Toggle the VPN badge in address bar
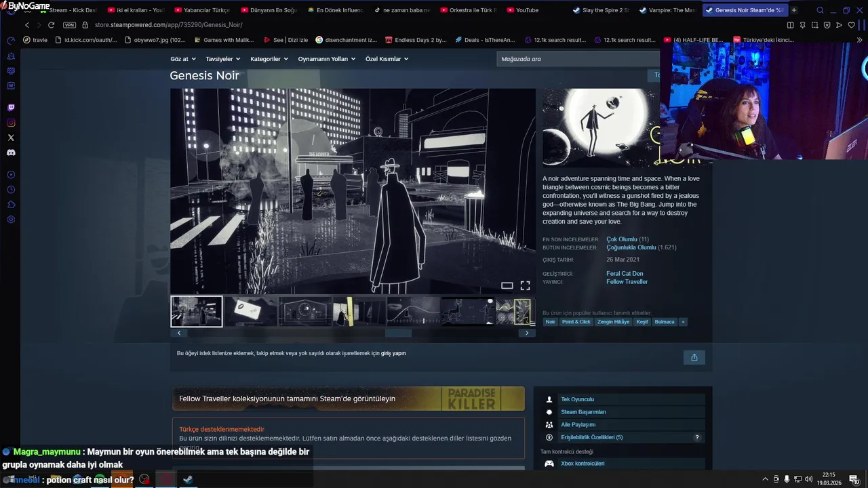868x488 pixels. pyautogui.click(x=69, y=25)
